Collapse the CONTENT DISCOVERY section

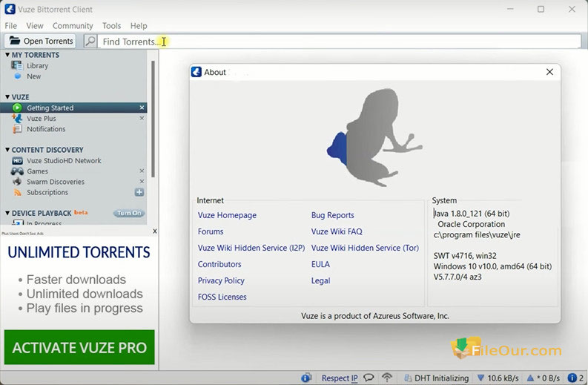(7, 150)
